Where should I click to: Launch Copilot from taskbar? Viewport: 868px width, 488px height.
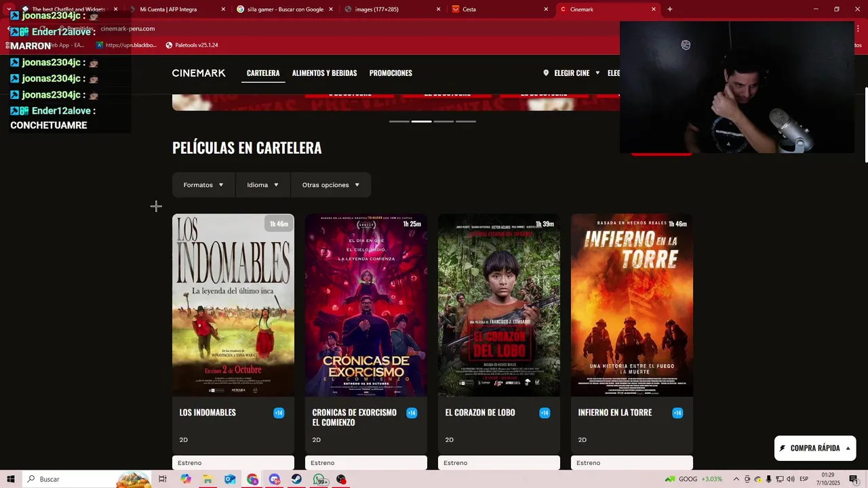[186, 479]
